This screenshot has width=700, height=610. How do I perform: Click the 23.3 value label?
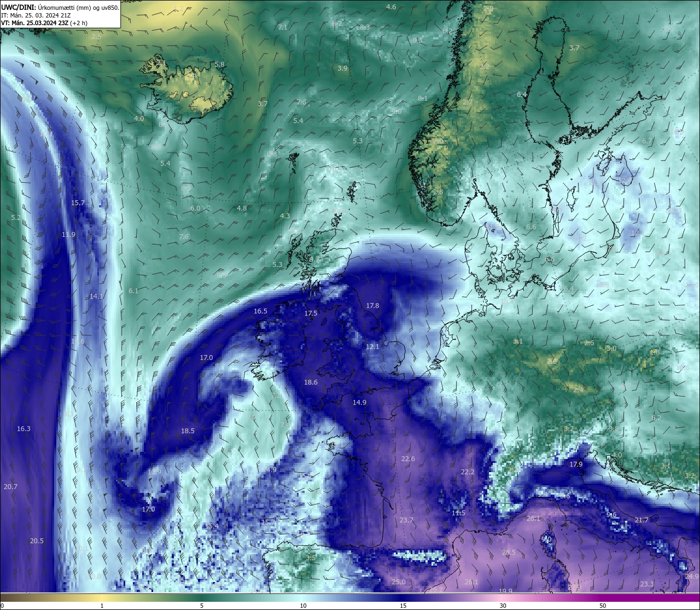[x=647, y=584]
